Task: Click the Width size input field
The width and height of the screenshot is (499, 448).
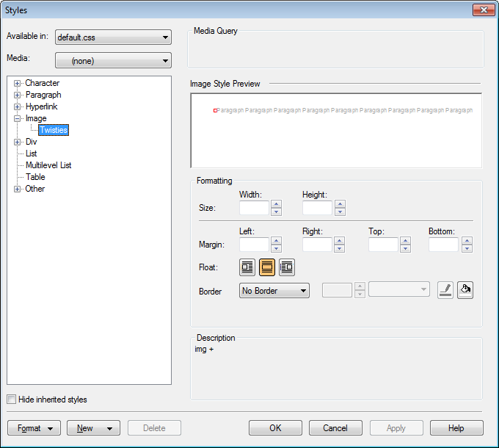Action: click(254, 208)
